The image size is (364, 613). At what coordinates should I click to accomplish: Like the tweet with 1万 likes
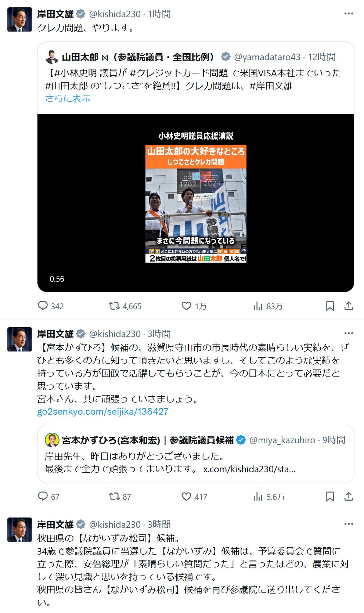[x=187, y=306]
